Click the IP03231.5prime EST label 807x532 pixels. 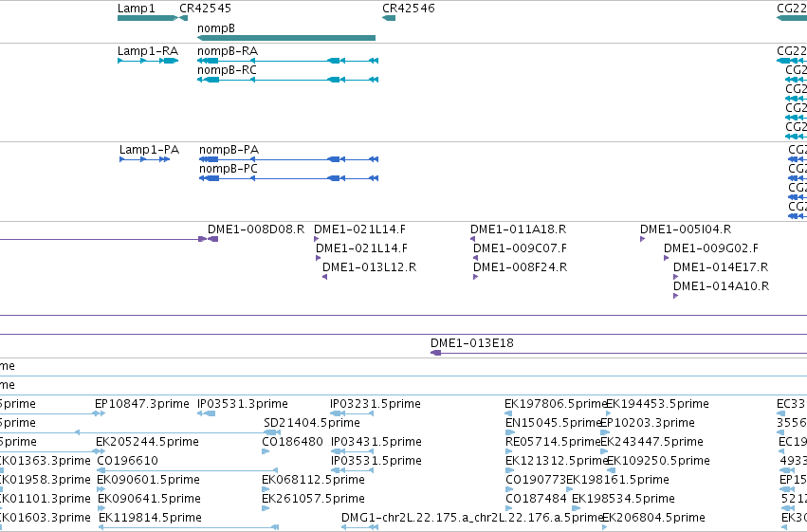376,404
